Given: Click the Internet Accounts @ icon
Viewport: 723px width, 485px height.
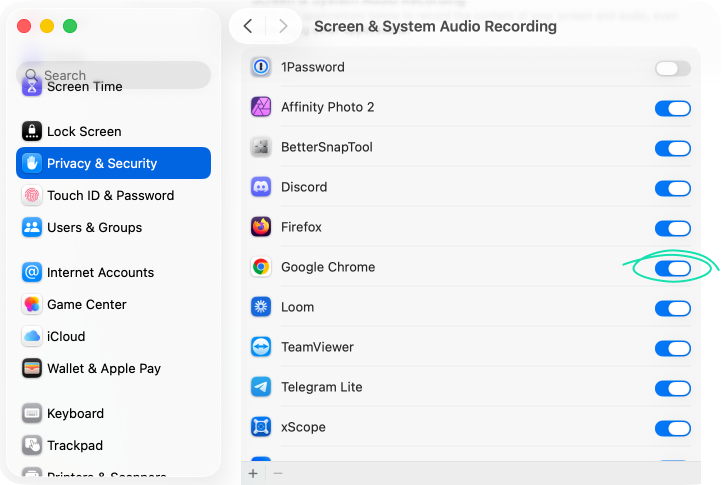Looking at the screenshot, I should coord(32,272).
